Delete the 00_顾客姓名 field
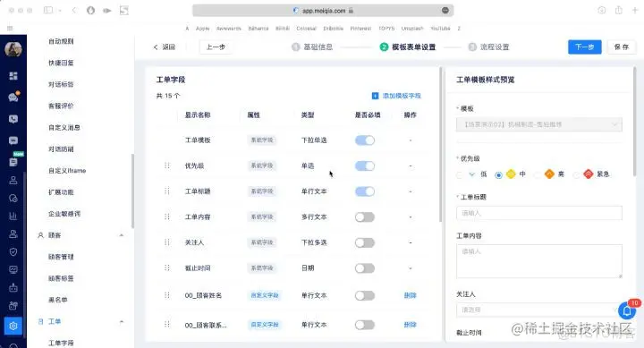Screen dimensions: 644x348 coord(410,295)
